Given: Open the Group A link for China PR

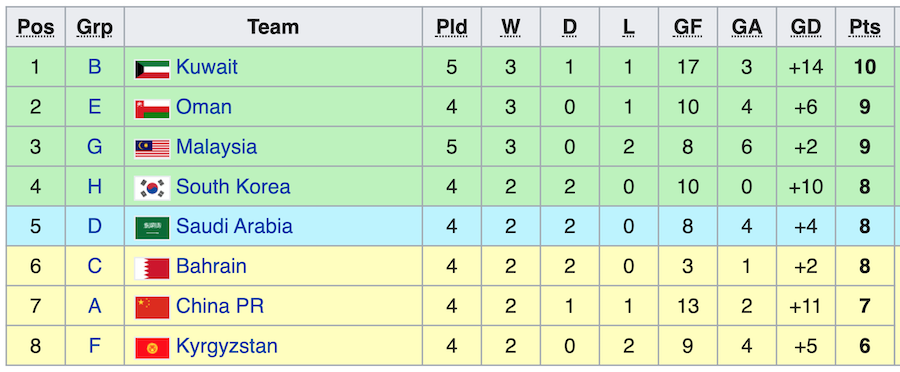Looking at the screenshot, I should [x=95, y=306].
